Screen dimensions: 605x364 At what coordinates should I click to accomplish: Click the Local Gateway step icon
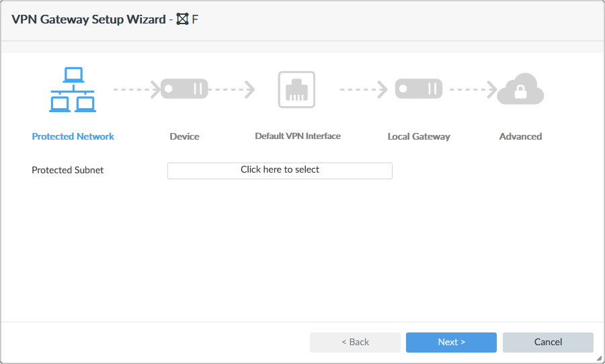(x=418, y=89)
